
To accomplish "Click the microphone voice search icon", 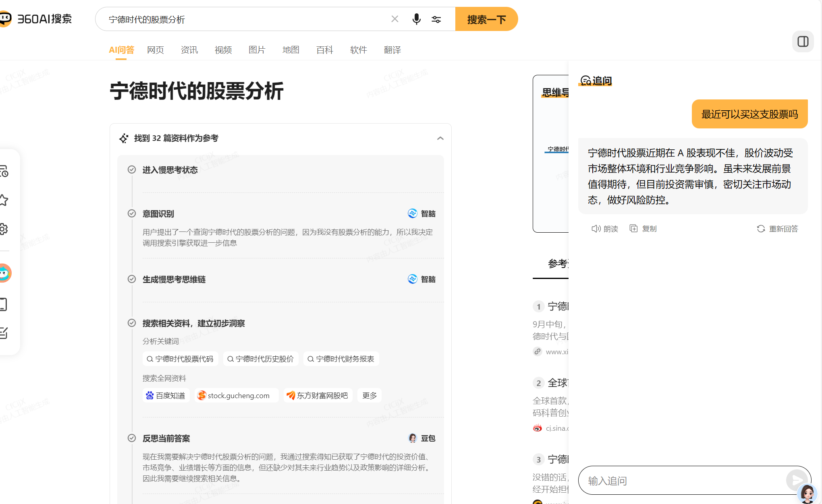I will (x=416, y=19).
